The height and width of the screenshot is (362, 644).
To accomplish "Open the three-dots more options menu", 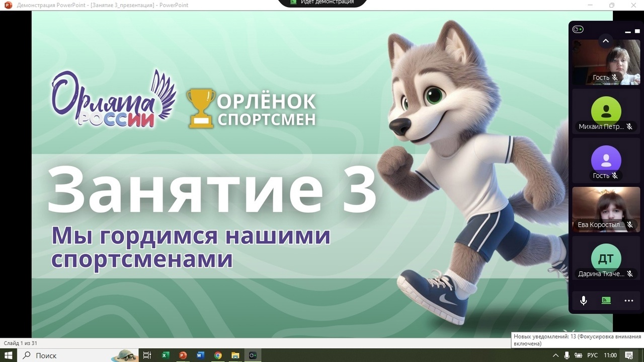I will point(629,301).
